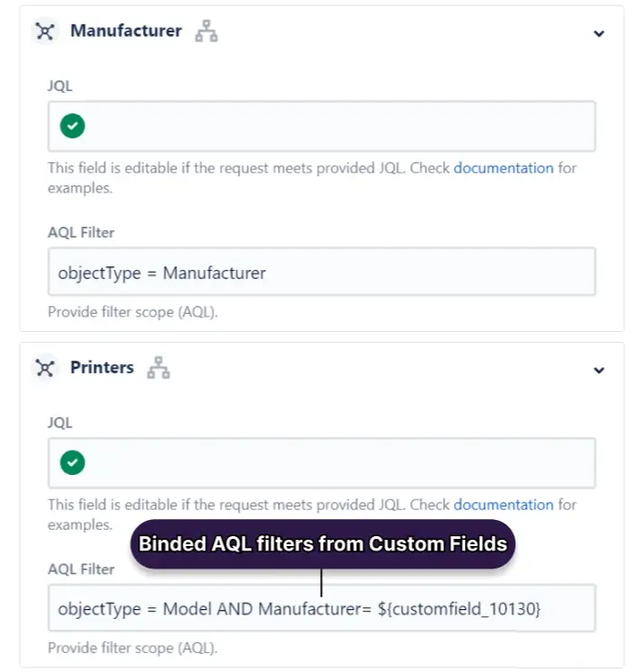Viewport: 634px width, 672px height.
Task: Click the JQL label in Manufacturer section
Action: coord(60,86)
